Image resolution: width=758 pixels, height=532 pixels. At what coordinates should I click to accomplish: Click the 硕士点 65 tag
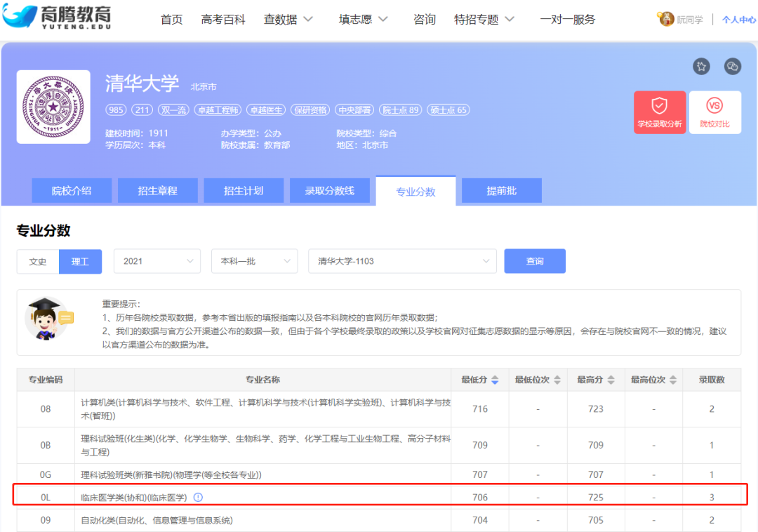(x=448, y=109)
